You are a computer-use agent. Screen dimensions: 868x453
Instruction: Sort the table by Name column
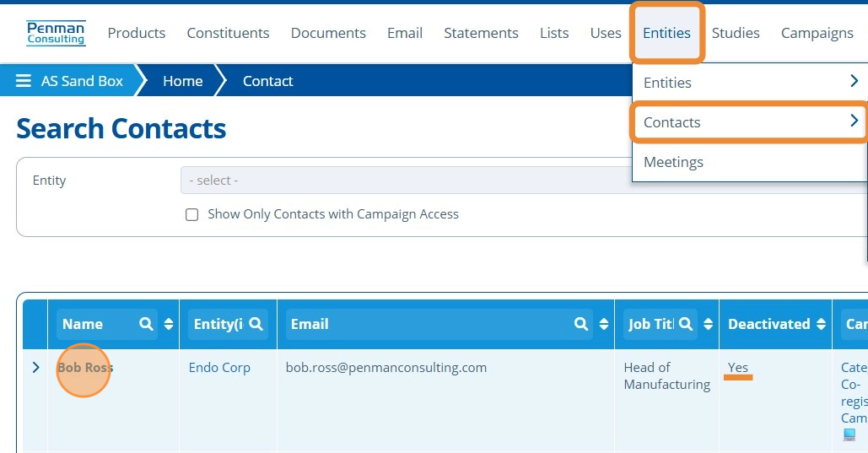pos(169,324)
